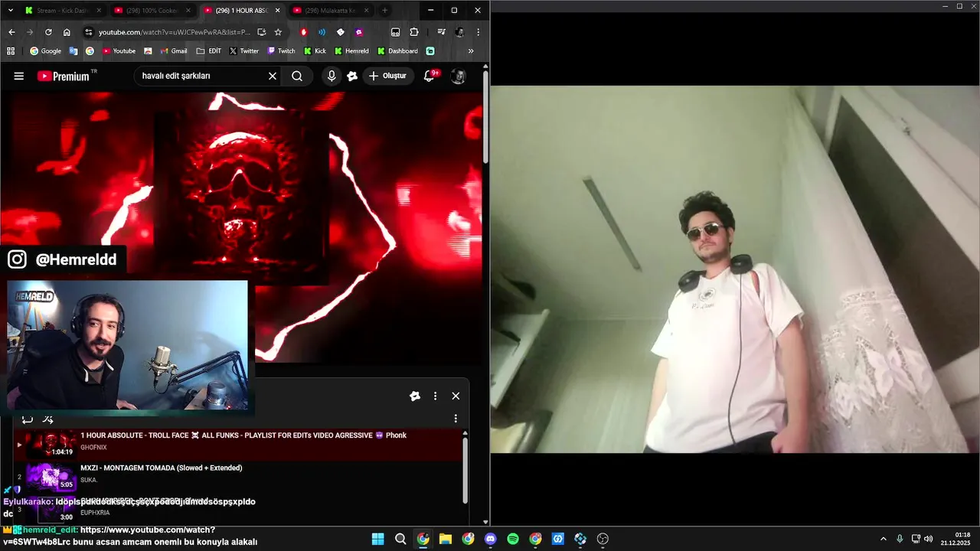Open the EDİT bookmarks folder

point(209,51)
